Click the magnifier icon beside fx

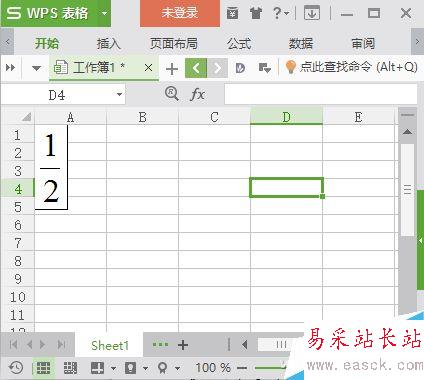[x=172, y=94]
